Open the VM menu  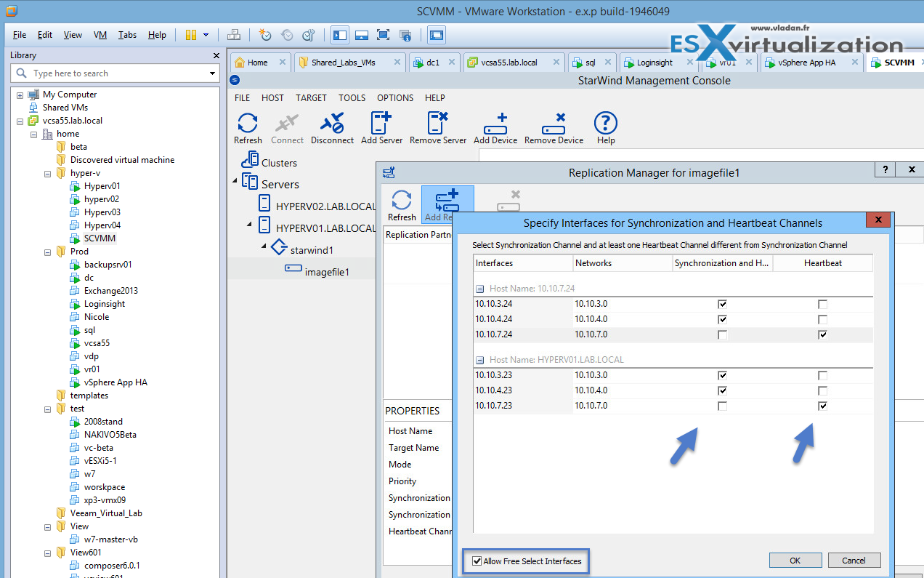point(100,35)
